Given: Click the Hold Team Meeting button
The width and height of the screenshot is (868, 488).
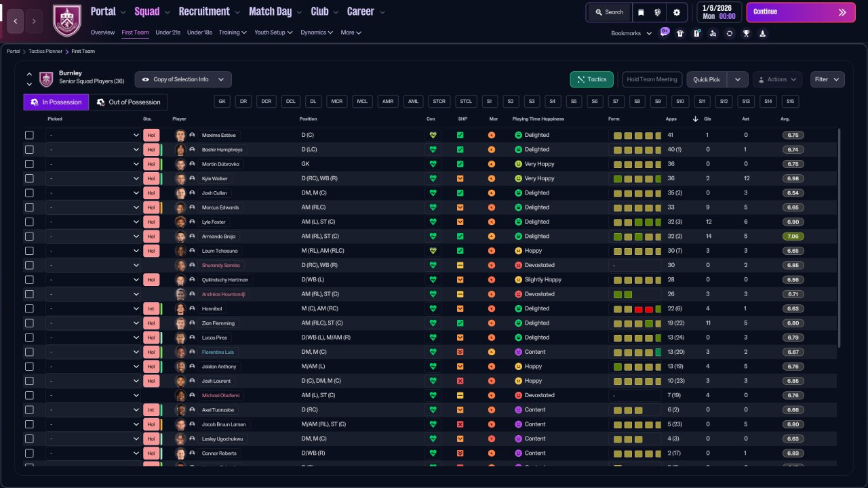Looking at the screenshot, I should 652,79.
